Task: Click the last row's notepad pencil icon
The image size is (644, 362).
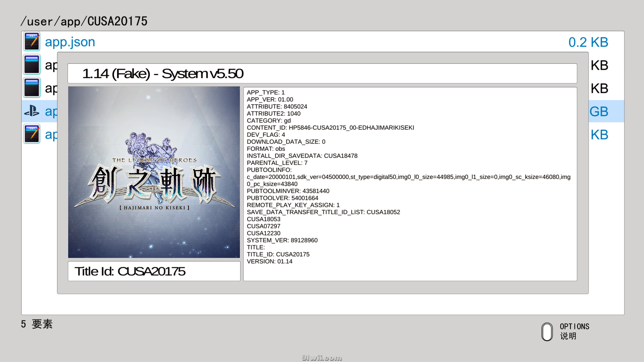Action: (x=32, y=134)
